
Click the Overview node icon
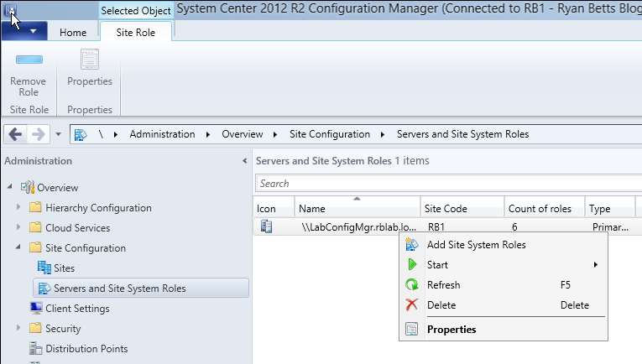pyautogui.click(x=28, y=187)
